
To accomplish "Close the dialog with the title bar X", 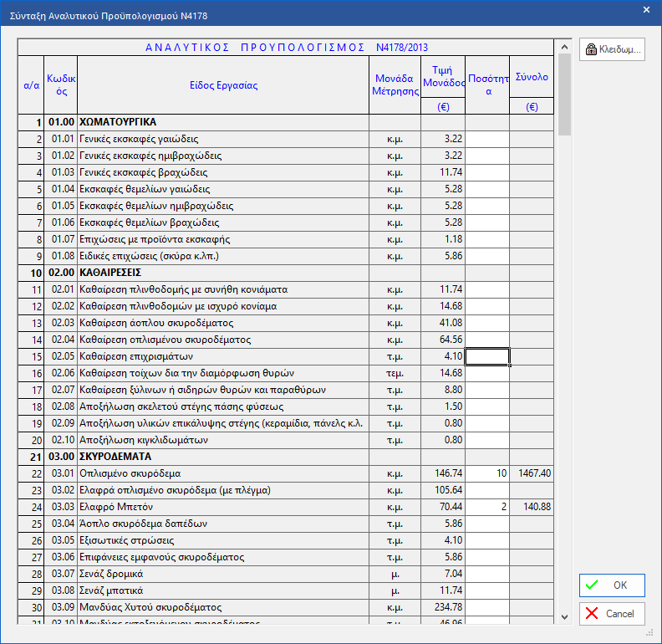I will point(646,9).
